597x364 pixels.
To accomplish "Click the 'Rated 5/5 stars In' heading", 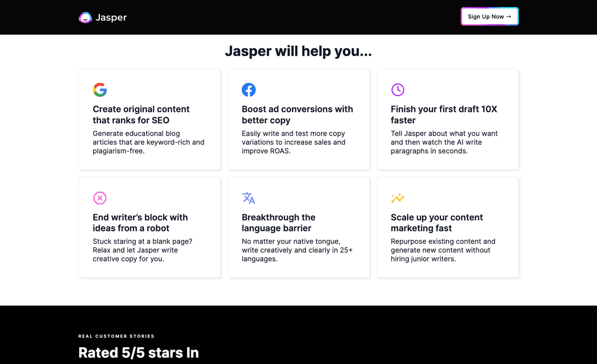I will tap(138, 353).
